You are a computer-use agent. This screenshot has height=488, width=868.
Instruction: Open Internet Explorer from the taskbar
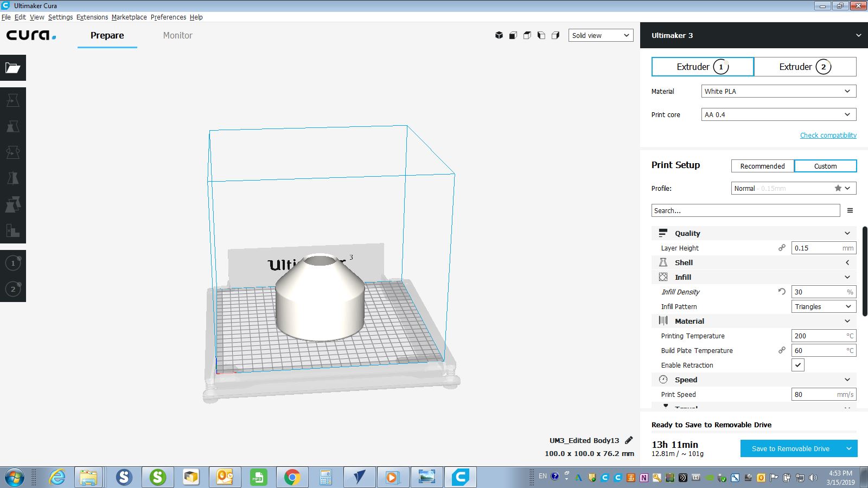[57, 477]
